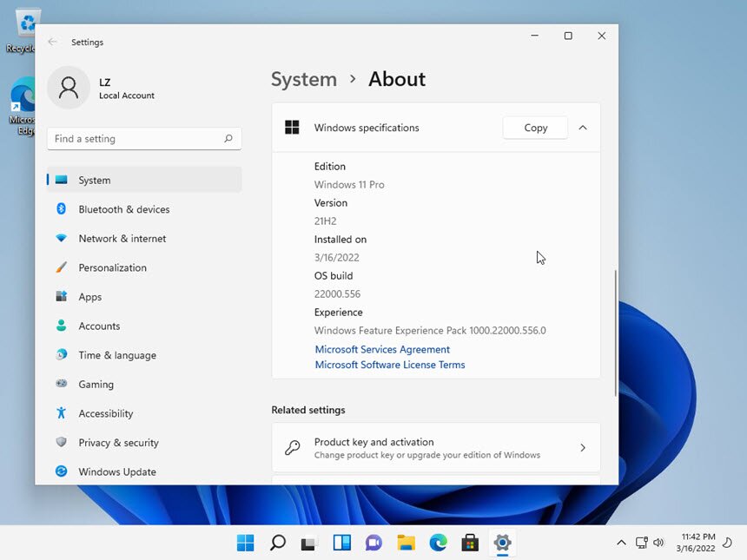Open Product key and activation page
The width and height of the screenshot is (747, 560).
(436, 448)
